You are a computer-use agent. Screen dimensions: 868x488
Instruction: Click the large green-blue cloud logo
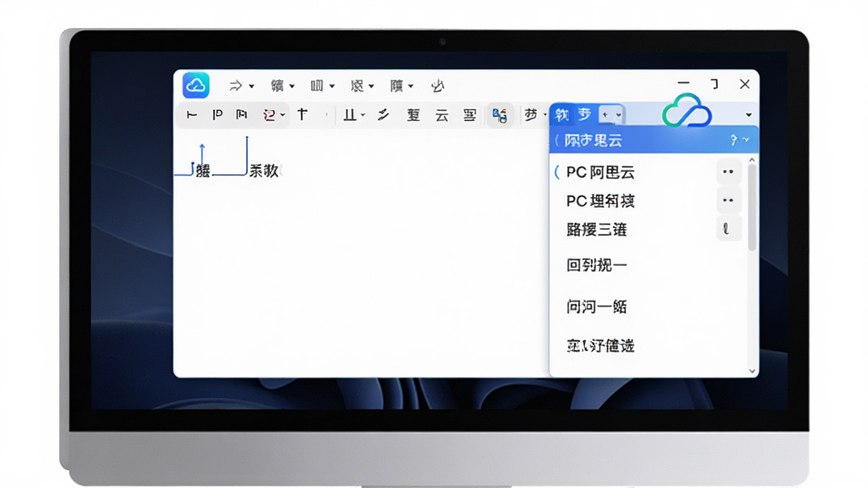click(x=687, y=110)
